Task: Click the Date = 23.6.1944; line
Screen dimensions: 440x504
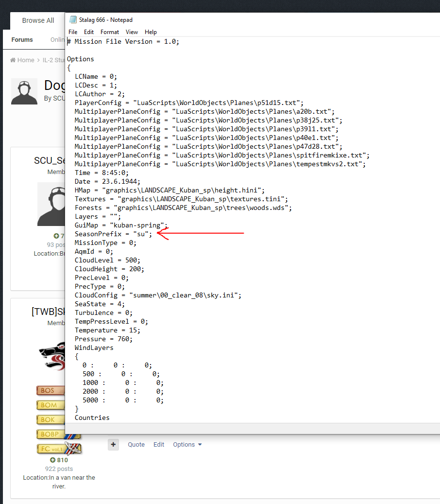Action: 108,182
